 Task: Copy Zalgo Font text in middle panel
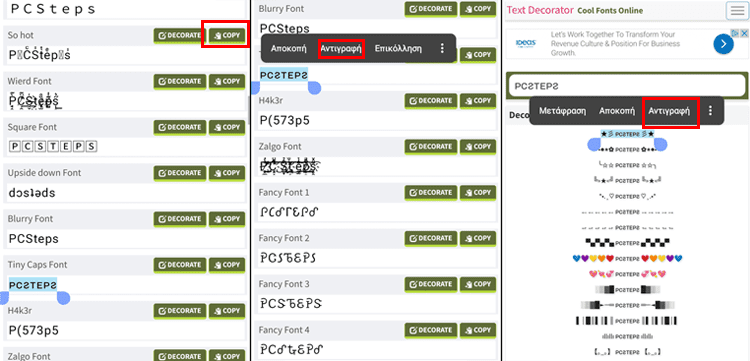[x=478, y=147]
